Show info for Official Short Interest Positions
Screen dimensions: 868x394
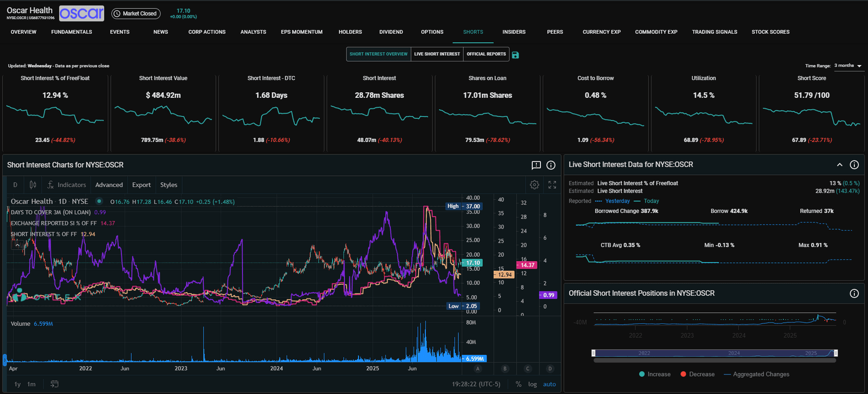point(854,294)
